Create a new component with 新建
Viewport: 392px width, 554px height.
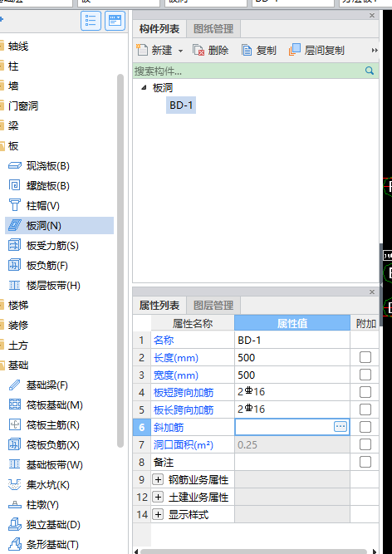tap(155, 51)
